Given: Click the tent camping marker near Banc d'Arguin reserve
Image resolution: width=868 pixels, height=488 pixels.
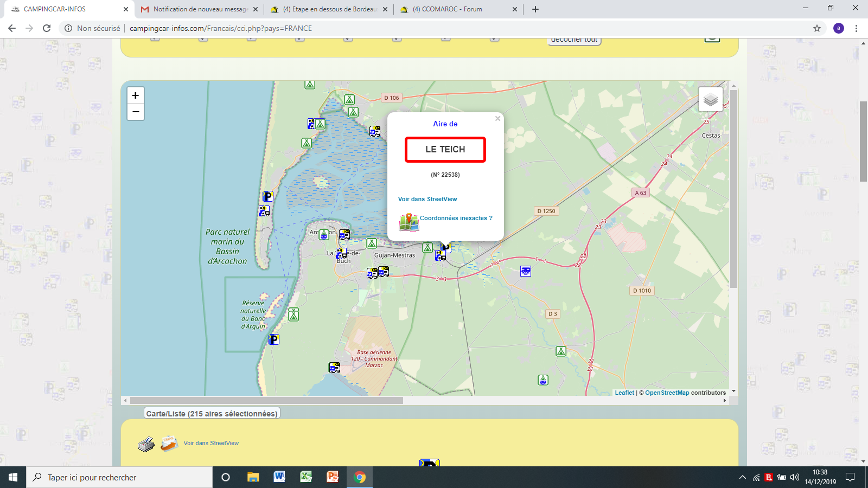Looking at the screenshot, I should click(293, 314).
